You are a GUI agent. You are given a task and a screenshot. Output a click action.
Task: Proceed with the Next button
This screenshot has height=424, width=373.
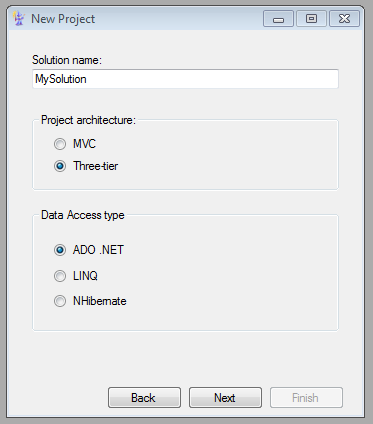[225, 397]
